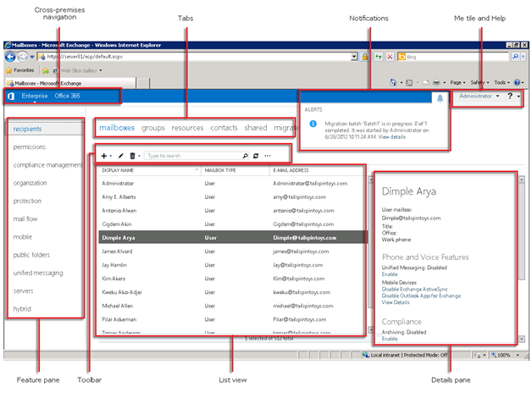Open the Safety menu dropdown

pyautogui.click(x=479, y=82)
